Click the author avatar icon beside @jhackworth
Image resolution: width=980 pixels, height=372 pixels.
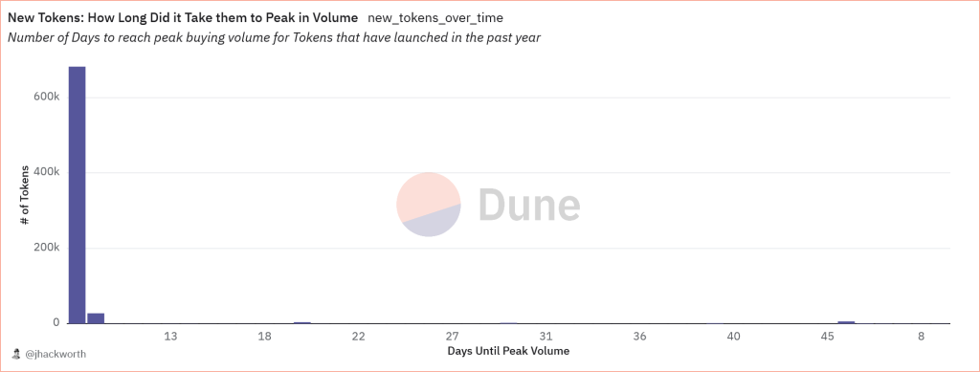(17, 354)
